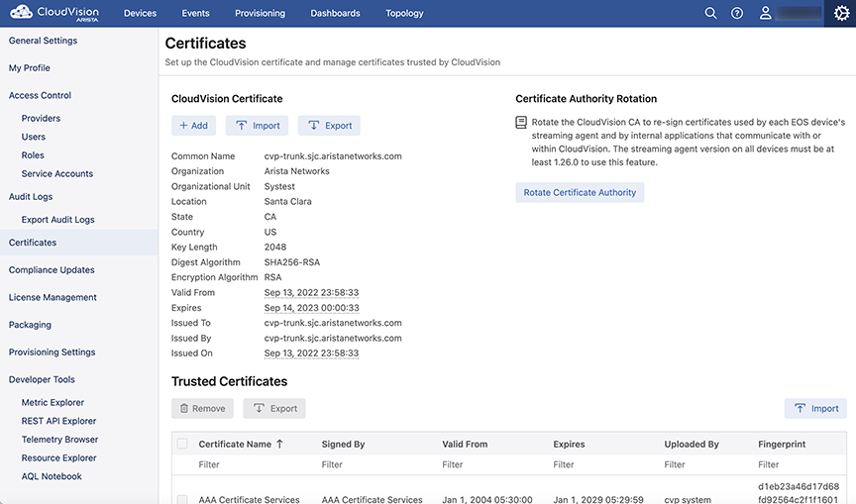Sort by Valid From column header

[x=465, y=444]
